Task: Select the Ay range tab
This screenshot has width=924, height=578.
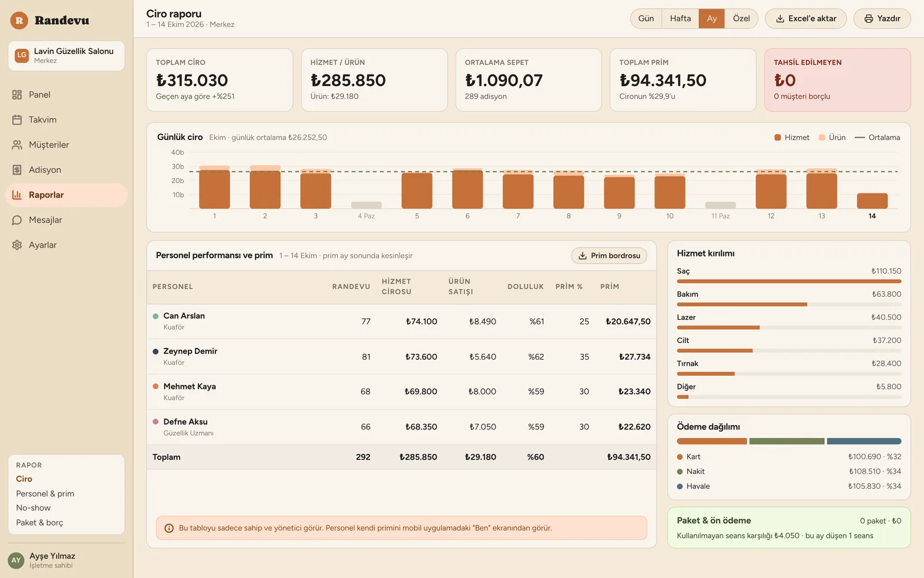Action: tap(711, 18)
